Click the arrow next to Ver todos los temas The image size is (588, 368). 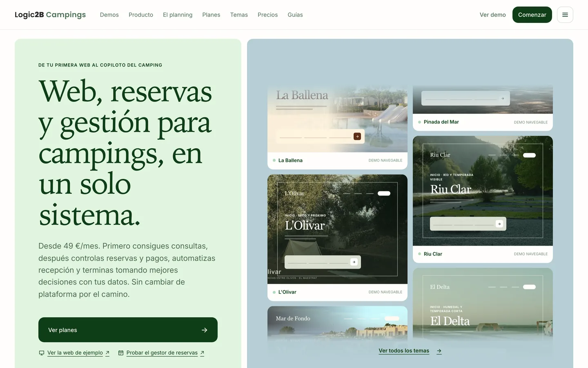439,351
